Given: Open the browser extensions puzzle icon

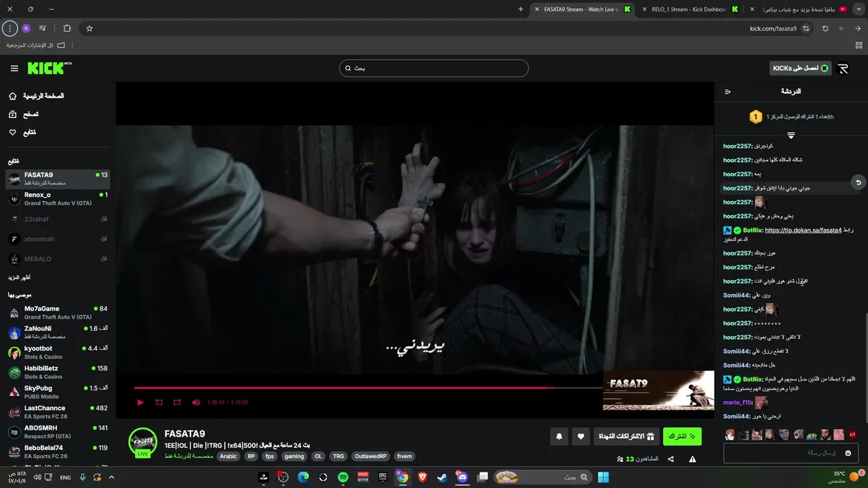Looking at the screenshot, I should tap(66, 28).
